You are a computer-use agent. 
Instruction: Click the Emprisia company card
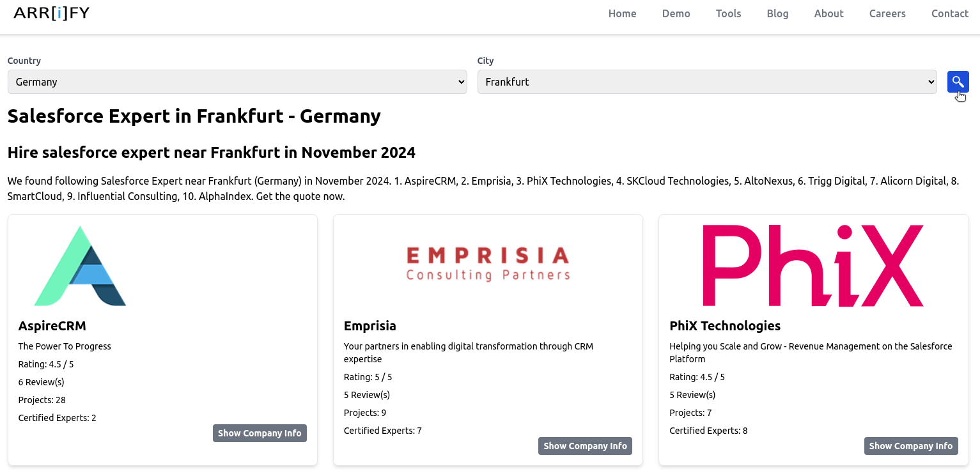[x=488, y=339]
